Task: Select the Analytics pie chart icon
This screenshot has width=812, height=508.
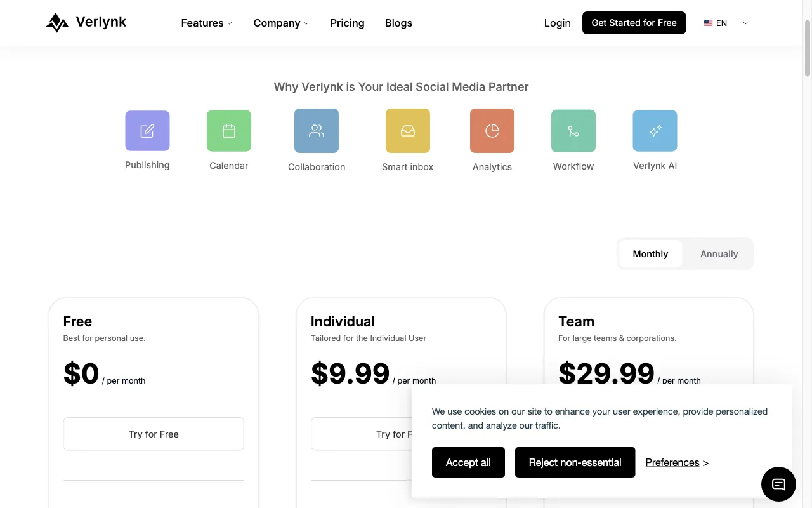Action: 492,131
